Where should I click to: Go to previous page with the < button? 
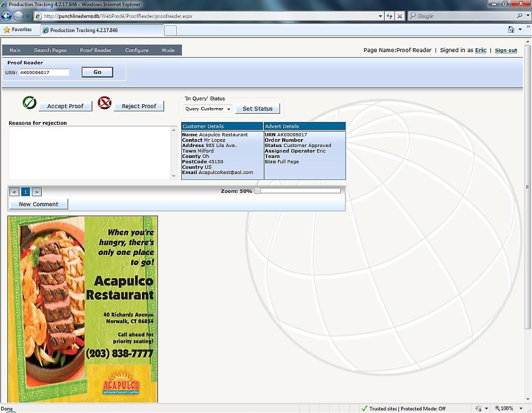click(x=14, y=192)
